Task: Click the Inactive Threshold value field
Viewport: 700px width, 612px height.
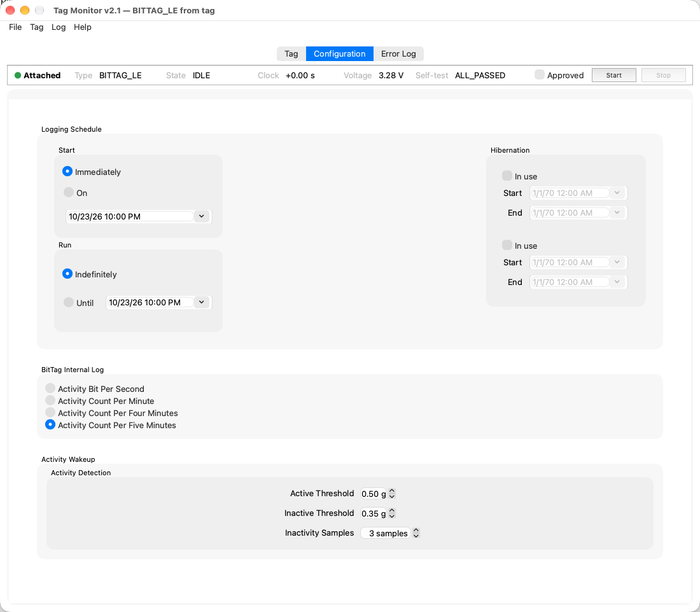Action: click(x=374, y=513)
